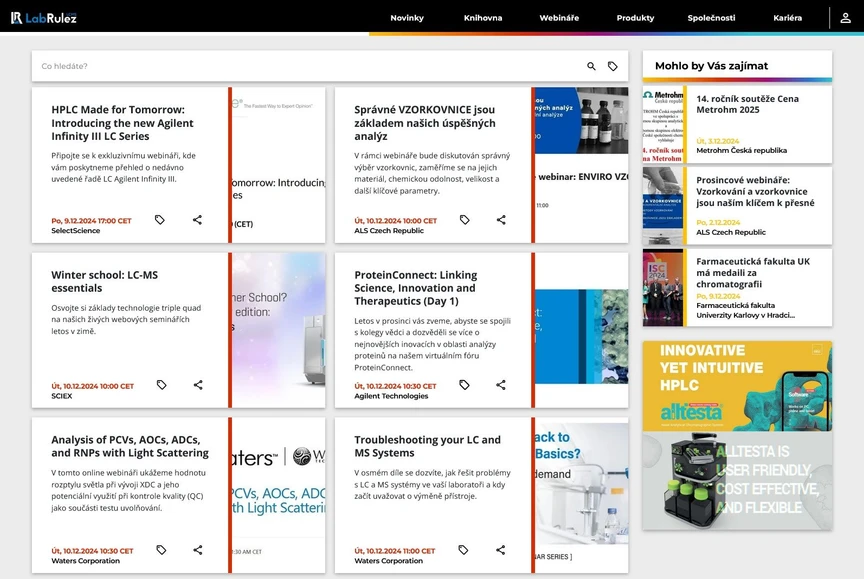Open 'Winter school: LC-MS essentials' title
Image resolution: width=864 pixels, height=579 pixels.
[x=105, y=282]
